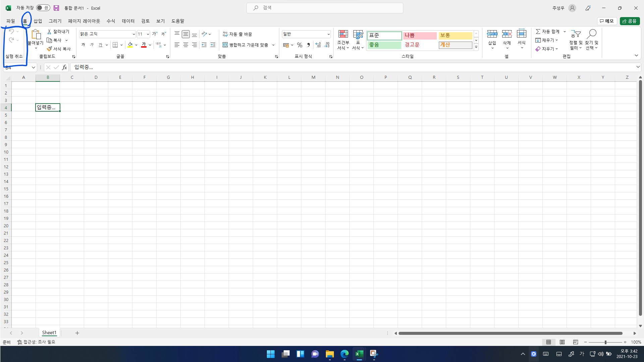The width and height of the screenshot is (644, 362).
Task: Click the percent style icon
Action: 300,45
